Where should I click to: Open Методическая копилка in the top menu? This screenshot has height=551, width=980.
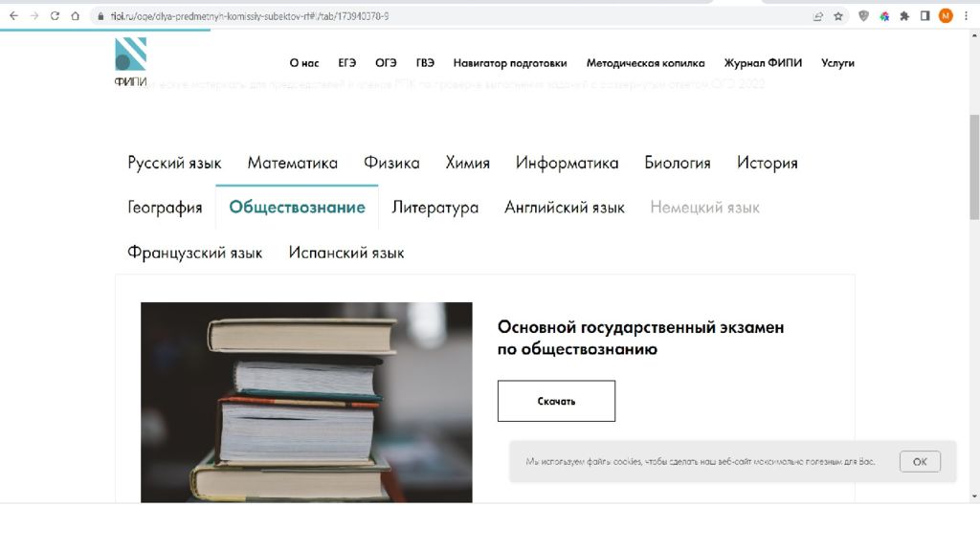coord(645,63)
